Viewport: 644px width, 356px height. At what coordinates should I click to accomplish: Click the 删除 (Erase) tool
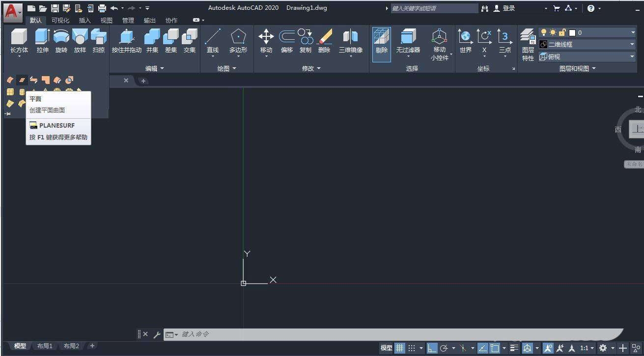324,41
